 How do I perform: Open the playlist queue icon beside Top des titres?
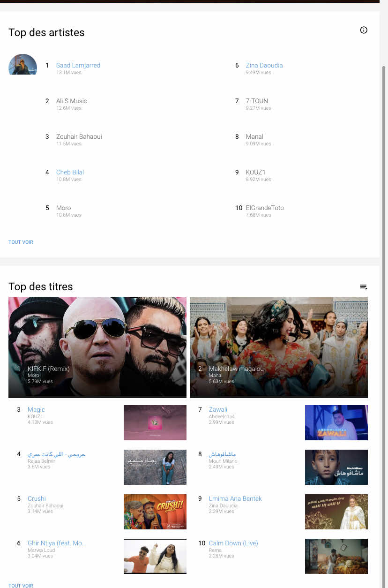(364, 287)
